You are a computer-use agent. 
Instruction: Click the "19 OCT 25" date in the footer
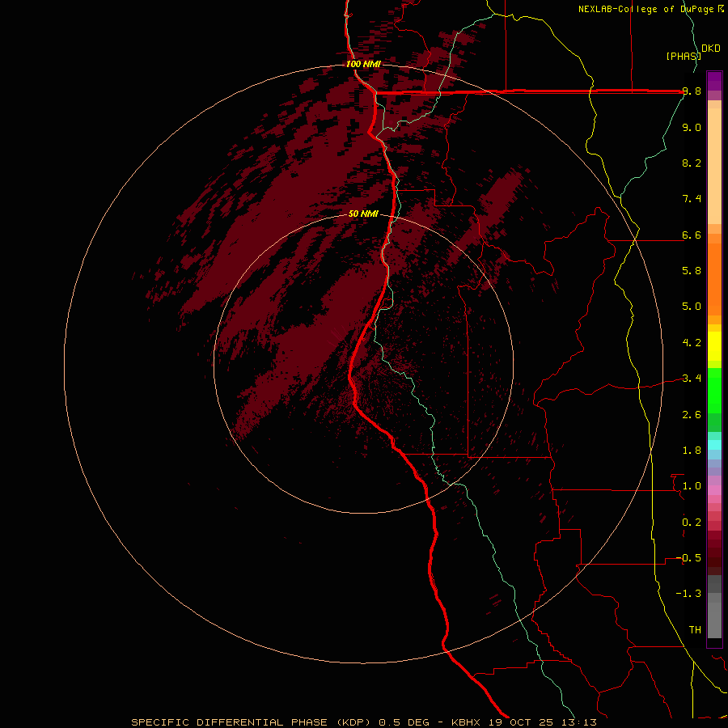(522, 722)
